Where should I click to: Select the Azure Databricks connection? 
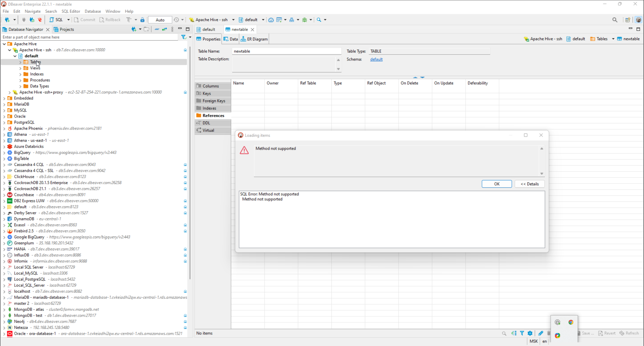(29, 147)
